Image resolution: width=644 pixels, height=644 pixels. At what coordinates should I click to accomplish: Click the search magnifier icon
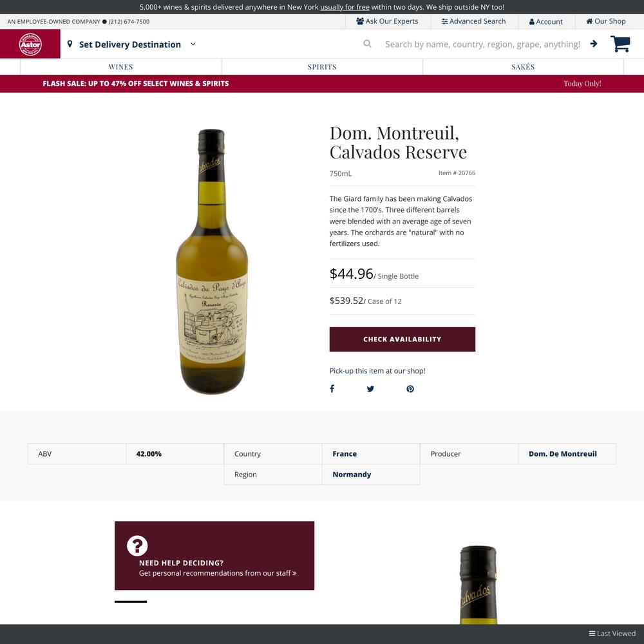pos(367,44)
